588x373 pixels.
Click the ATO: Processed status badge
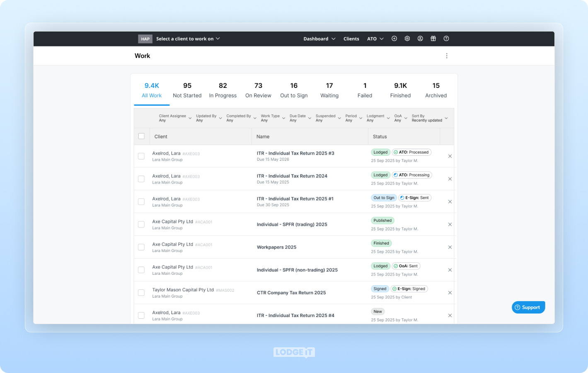411,152
